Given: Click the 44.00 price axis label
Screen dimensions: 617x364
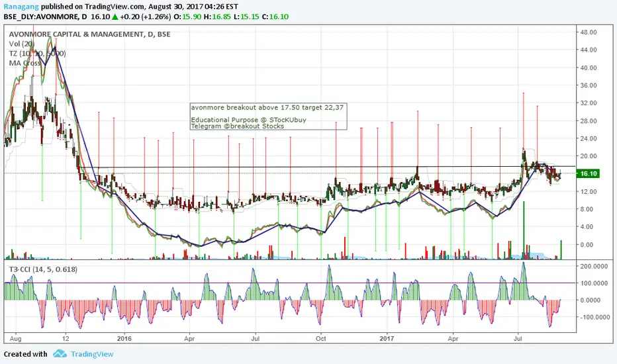Looking at the screenshot, I should [x=589, y=50].
